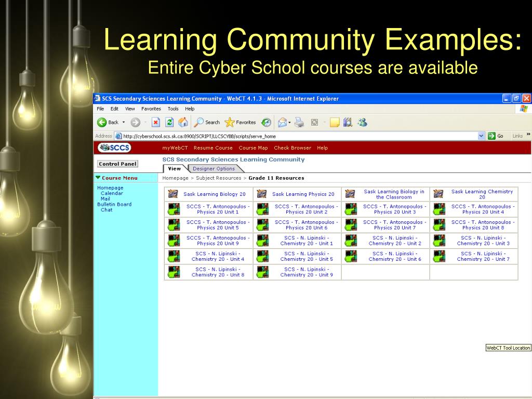The width and height of the screenshot is (532, 399).
Task: Open the Course Map link
Action: point(253,148)
